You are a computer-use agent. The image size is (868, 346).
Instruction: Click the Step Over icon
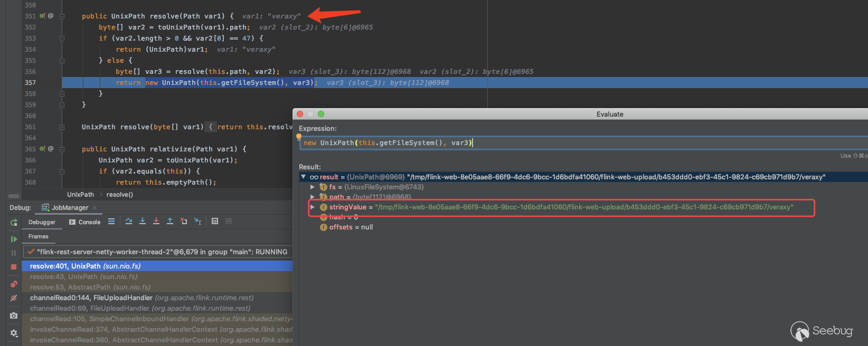pyautogui.click(x=129, y=222)
